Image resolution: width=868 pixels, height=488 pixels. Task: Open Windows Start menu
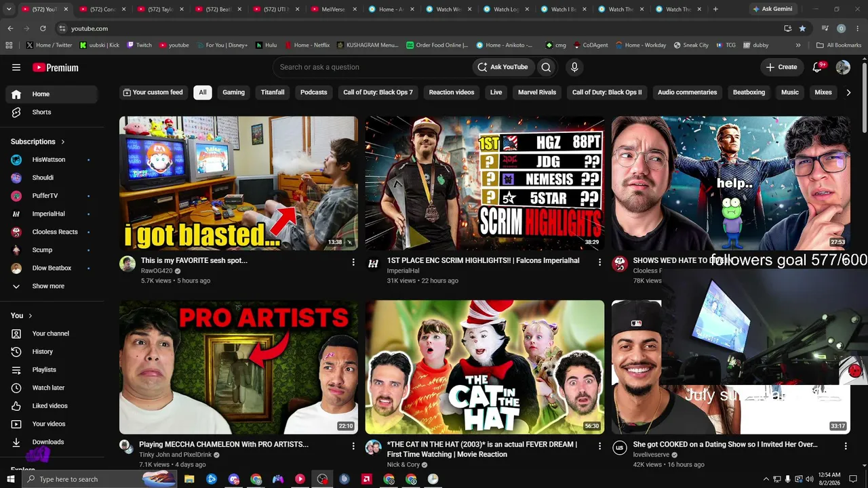point(10,479)
